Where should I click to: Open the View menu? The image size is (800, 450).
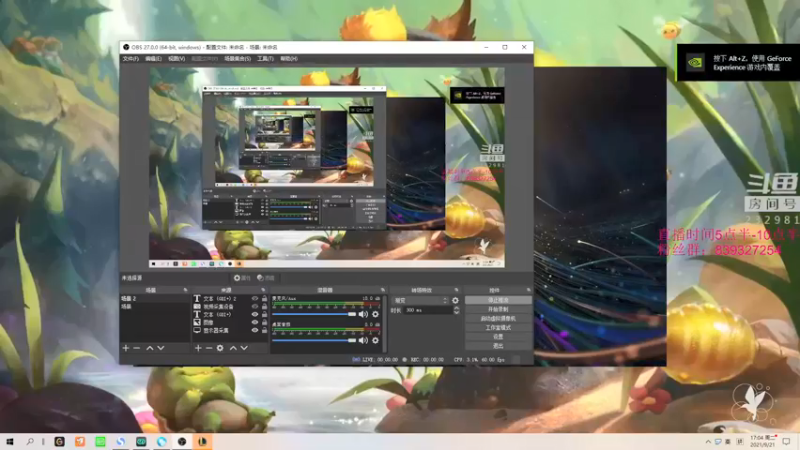pyautogui.click(x=177, y=59)
